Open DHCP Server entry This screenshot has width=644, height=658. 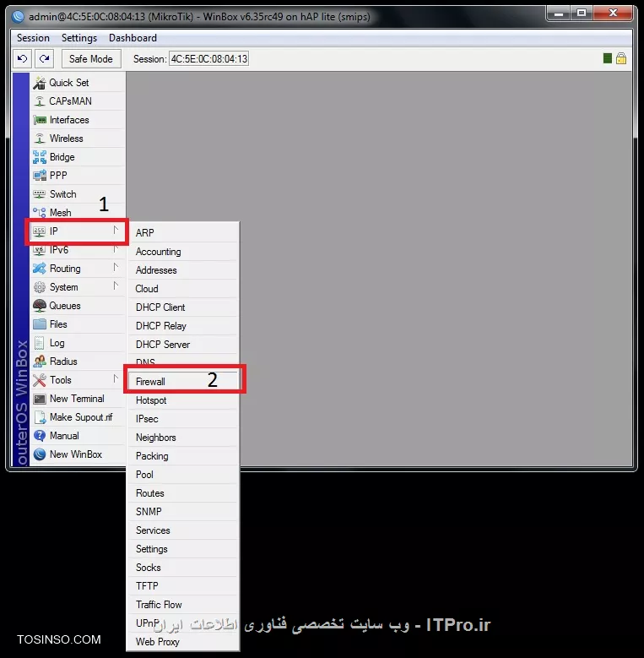pos(183,344)
